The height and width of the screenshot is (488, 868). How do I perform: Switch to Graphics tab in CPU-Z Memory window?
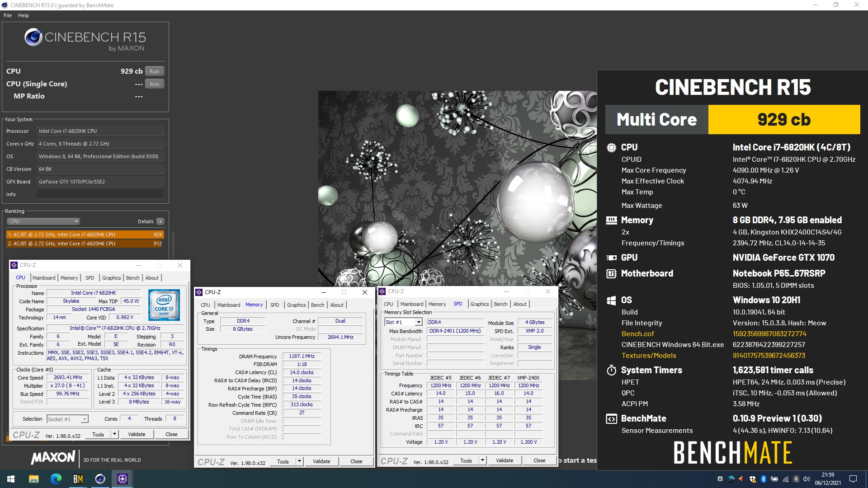point(297,305)
